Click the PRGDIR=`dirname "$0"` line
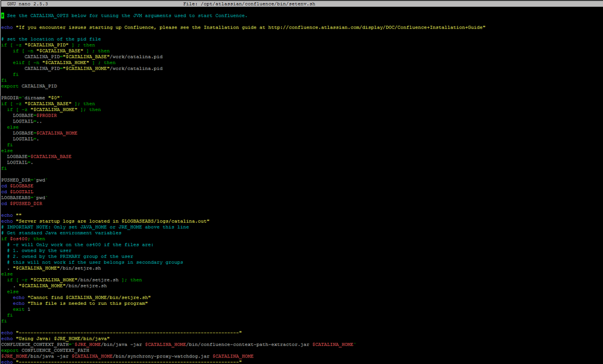603x364 pixels. point(32,98)
